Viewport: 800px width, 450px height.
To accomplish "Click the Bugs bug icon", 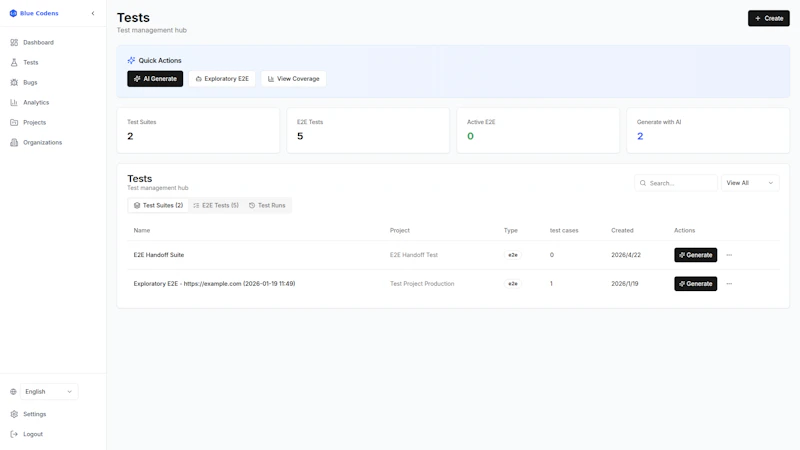I will (x=14, y=82).
